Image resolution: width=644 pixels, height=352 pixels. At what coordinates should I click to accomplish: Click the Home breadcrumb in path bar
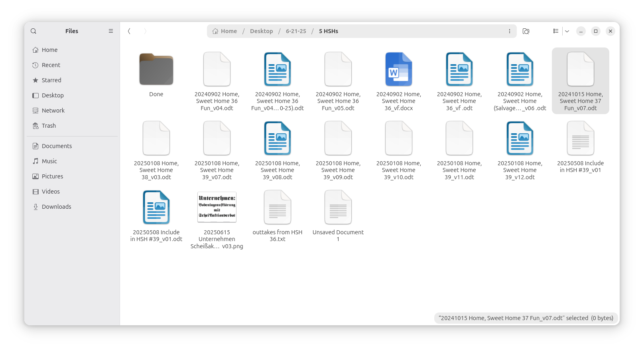click(x=225, y=31)
